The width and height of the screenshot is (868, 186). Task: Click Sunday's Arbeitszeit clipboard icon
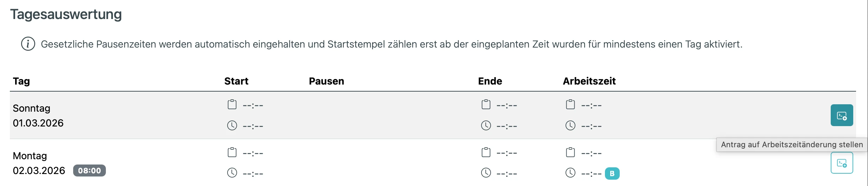pyautogui.click(x=570, y=105)
